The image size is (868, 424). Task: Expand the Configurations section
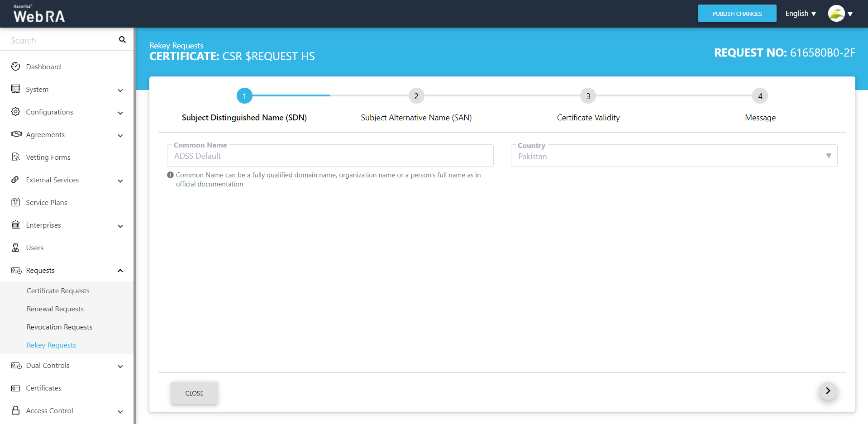point(120,113)
